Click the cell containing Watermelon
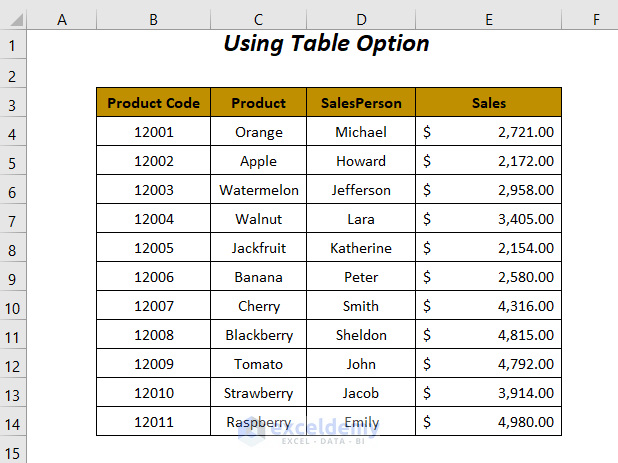The image size is (618, 463). pos(258,190)
